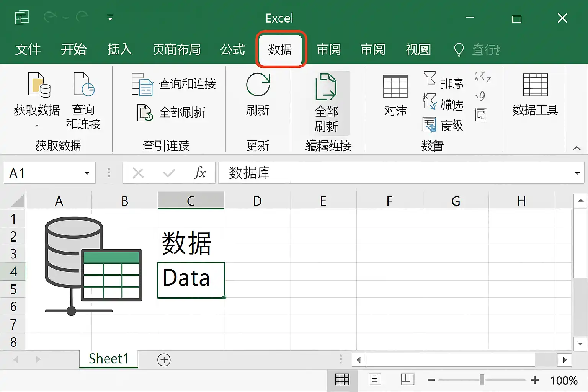Click the zoom slider handle
The width and height of the screenshot is (588, 392).
482,379
